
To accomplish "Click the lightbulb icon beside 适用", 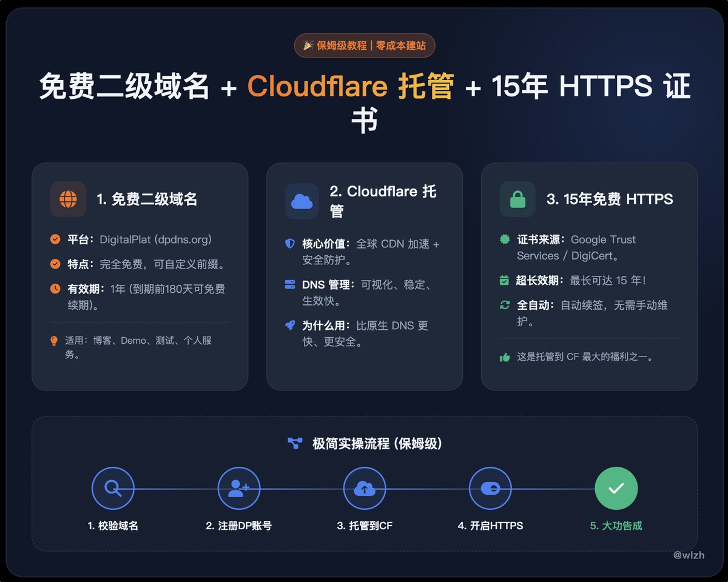I will click(54, 341).
